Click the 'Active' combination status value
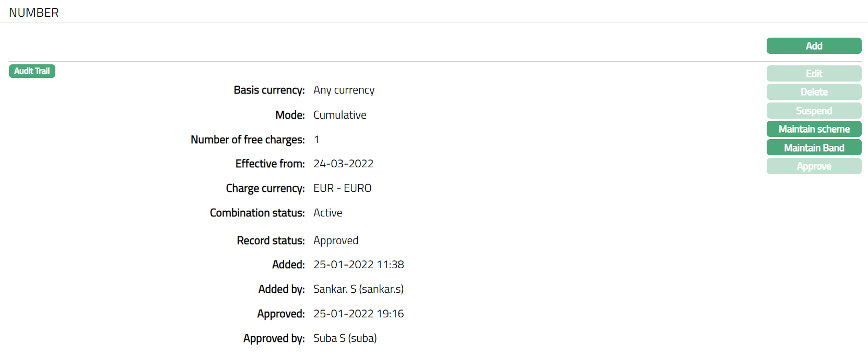Image resolution: width=868 pixels, height=355 pixels. [x=327, y=213]
